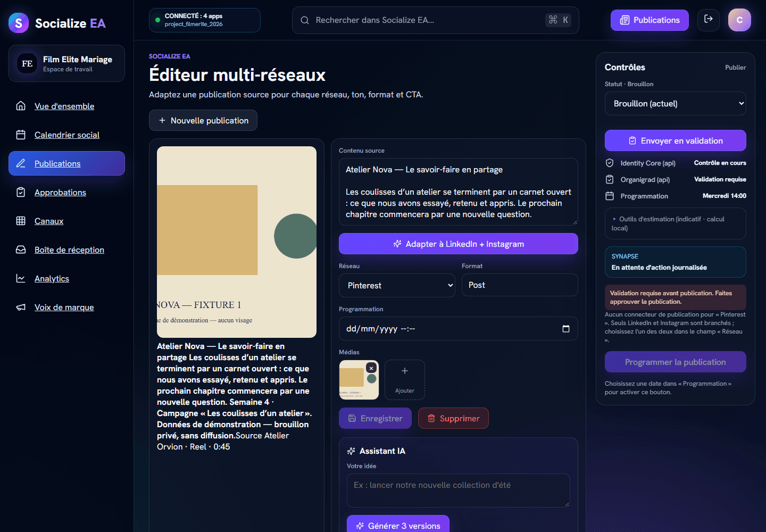Open the user avatar C
The height and width of the screenshot is (532, 766).
(739, 20)
